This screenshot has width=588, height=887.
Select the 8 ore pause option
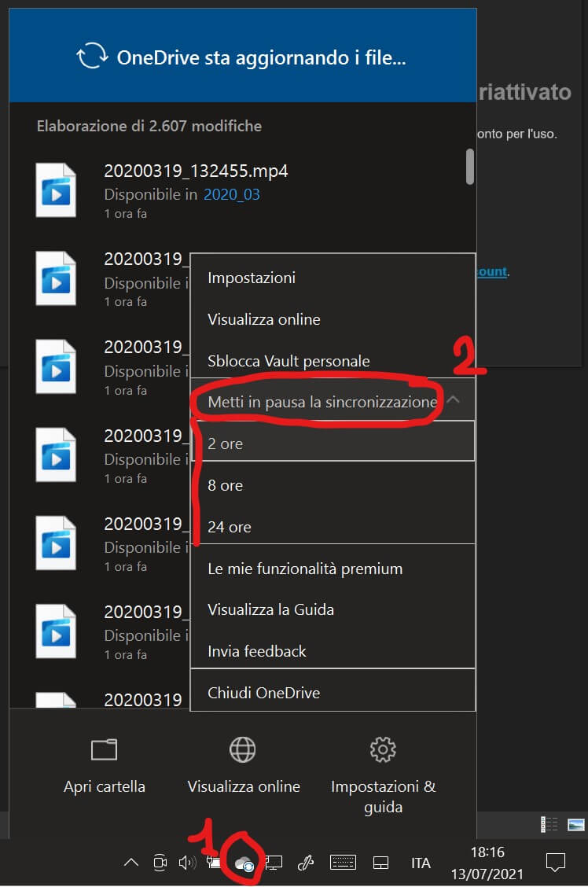click(226, 485)
